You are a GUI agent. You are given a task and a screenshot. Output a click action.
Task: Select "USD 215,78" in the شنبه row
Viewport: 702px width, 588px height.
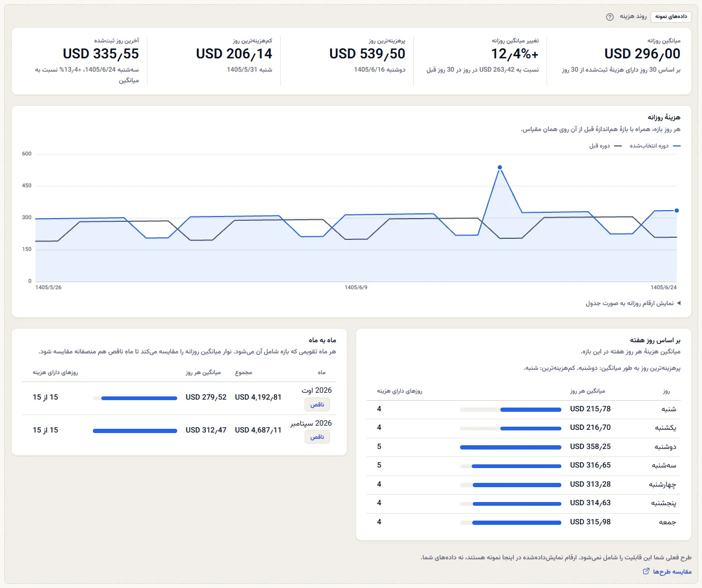pyautogui.click(x=590, y=409)
